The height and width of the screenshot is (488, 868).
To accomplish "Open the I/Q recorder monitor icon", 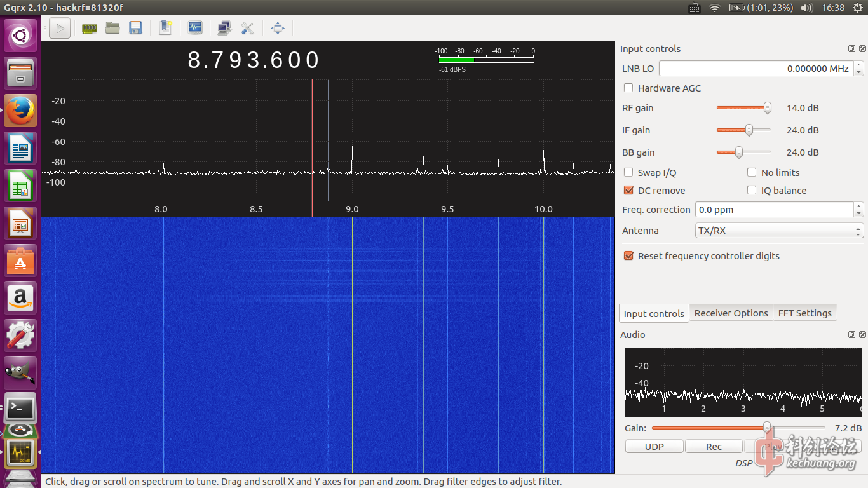I will coord(195,28).
